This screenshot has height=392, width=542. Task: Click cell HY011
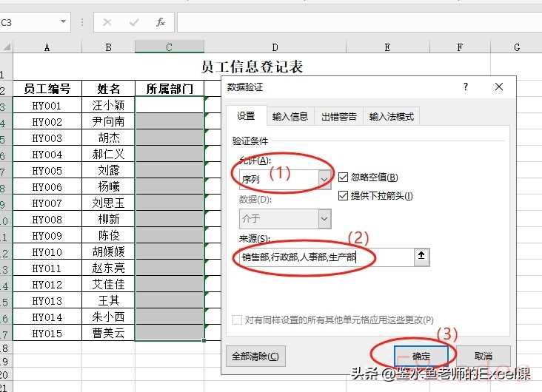point(47,268)
